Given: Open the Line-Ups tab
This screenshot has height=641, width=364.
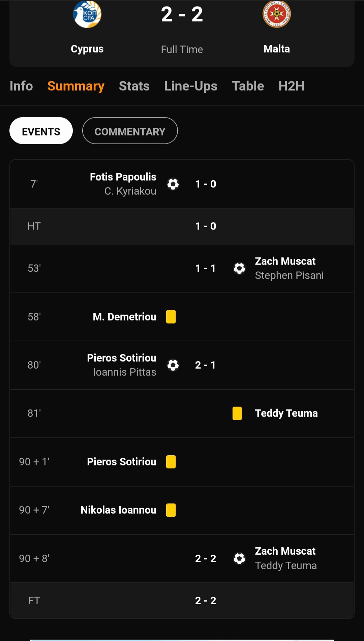Looking at the screenshot, I should click(x=191, y=86).
